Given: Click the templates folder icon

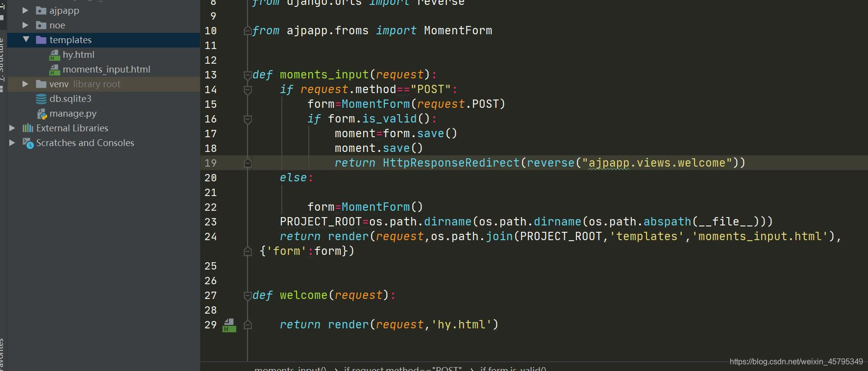Looking at the screenshot, I should pos(41,40).
